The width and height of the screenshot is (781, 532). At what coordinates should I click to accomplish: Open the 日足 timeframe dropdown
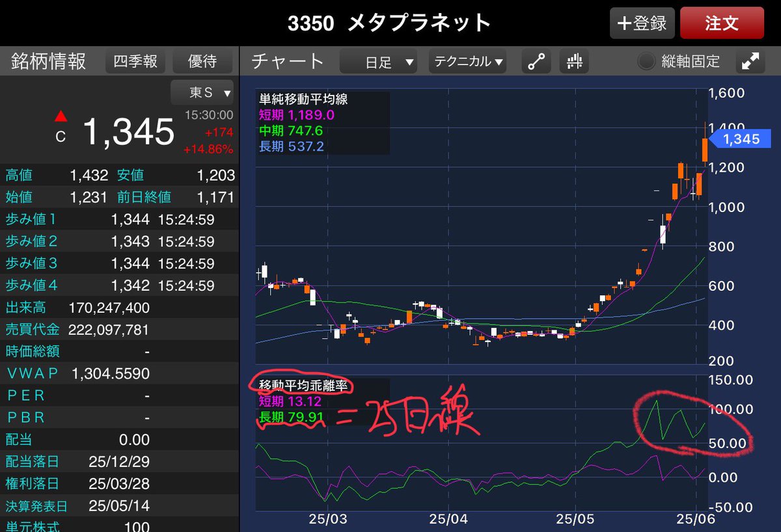click(x=379, y=61)
